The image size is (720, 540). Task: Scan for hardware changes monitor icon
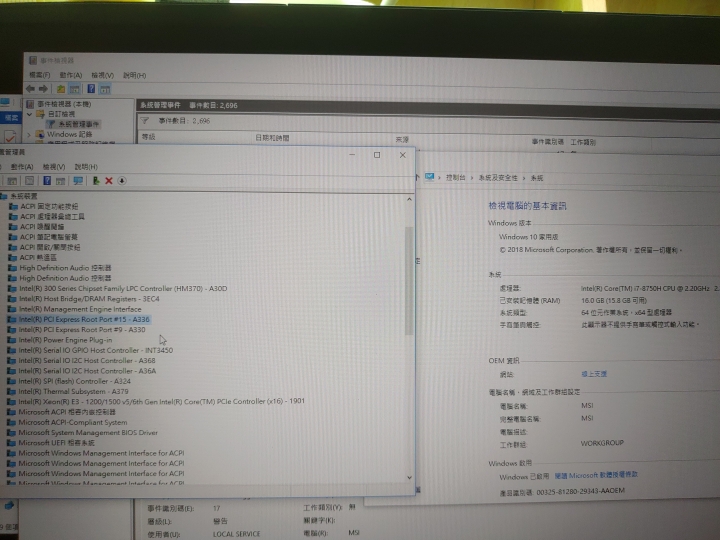pos(78,181)
